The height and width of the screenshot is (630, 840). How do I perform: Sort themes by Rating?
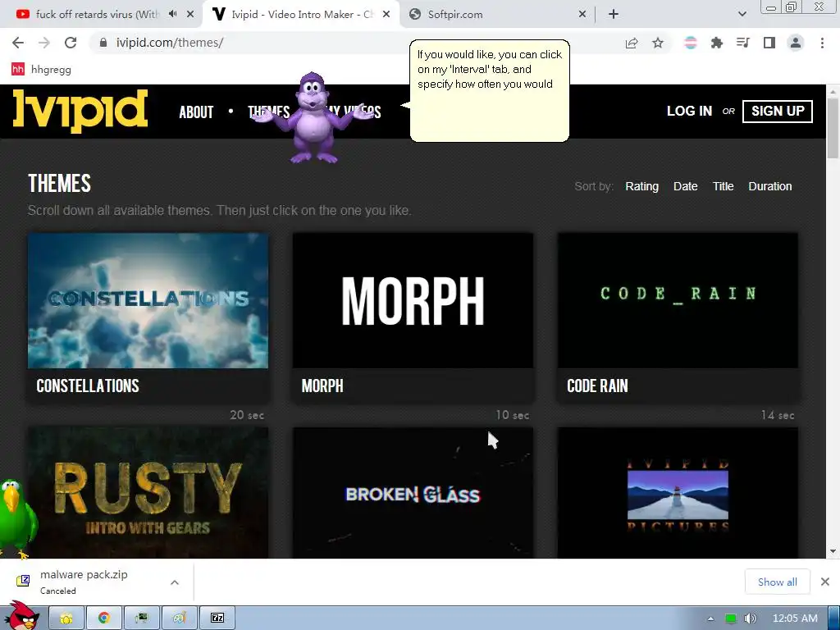click(641, 186)
